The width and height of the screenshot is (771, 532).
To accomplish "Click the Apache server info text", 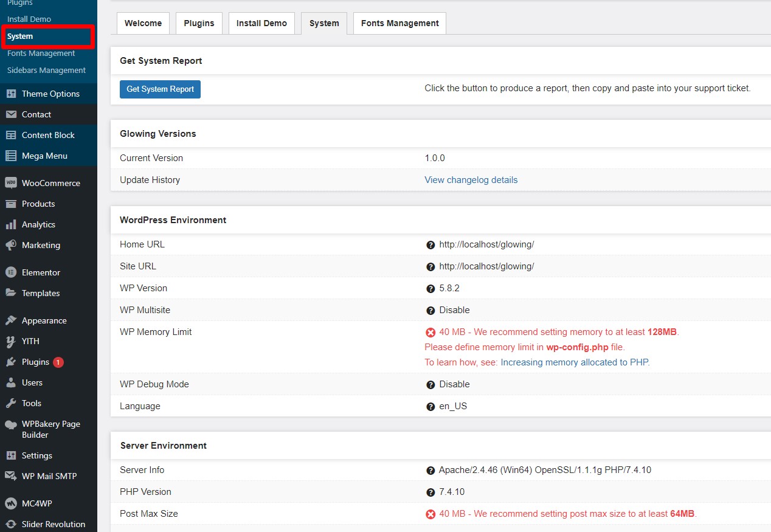I will [x=545, y=470].
